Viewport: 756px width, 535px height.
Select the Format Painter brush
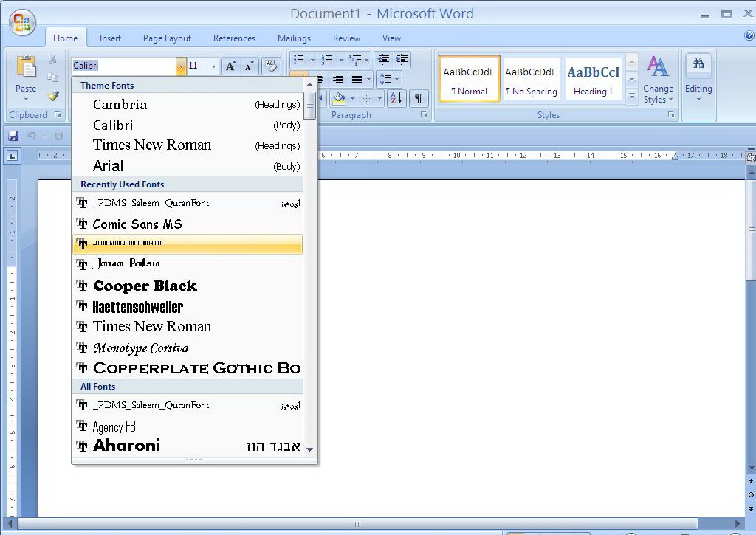point(53,95)
